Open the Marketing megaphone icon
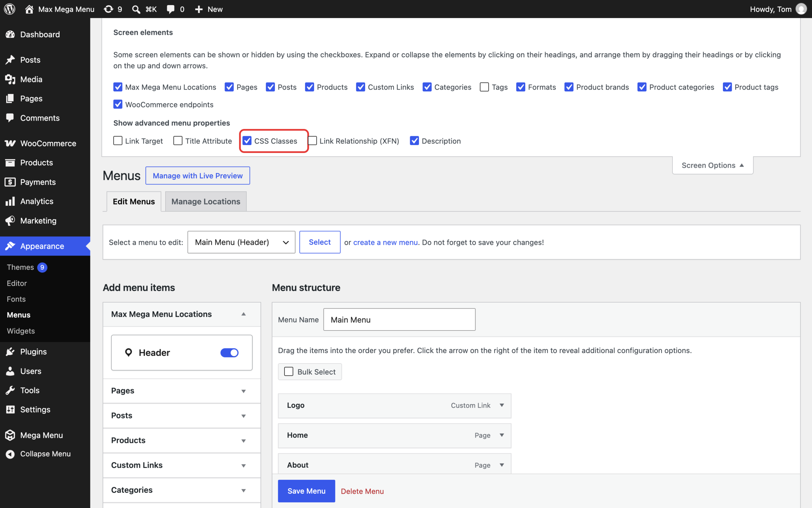The image size is (812, 508). click(x=10, y=221)
